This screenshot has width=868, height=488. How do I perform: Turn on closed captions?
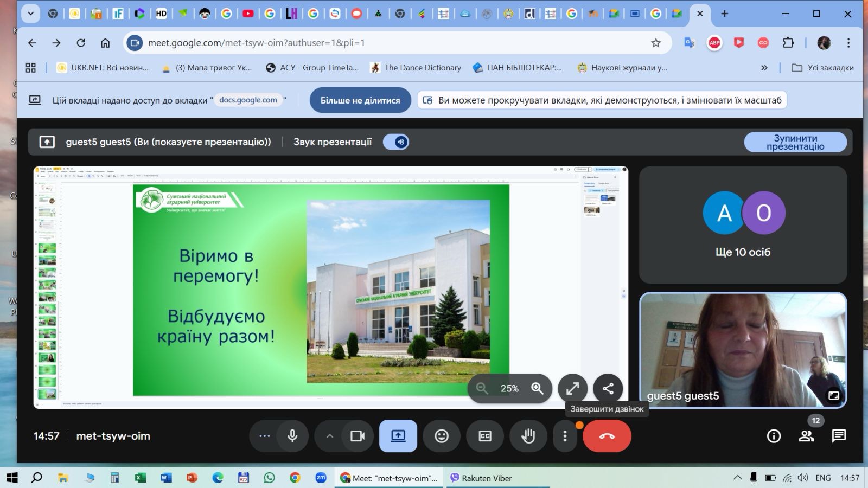point(484,436)
